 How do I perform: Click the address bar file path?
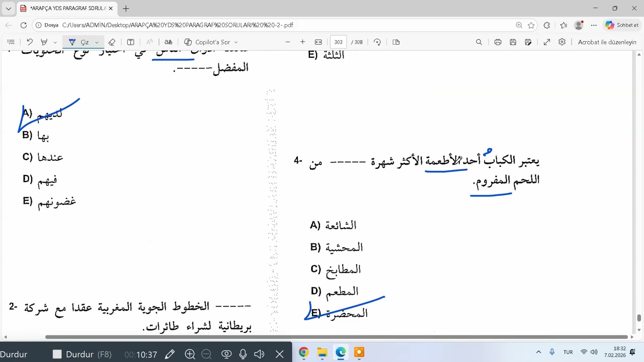(x=178, y=25)
